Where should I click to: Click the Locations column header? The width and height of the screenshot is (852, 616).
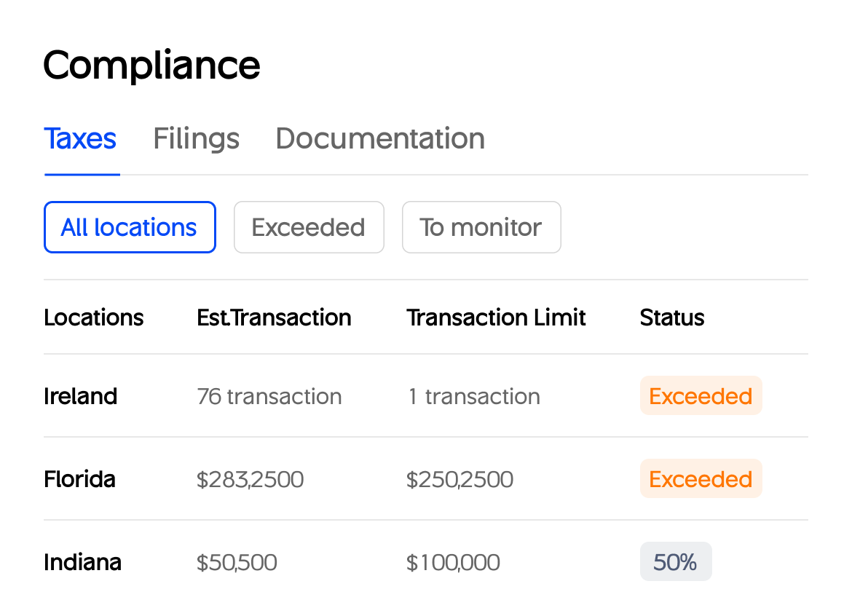pos(94,317)
